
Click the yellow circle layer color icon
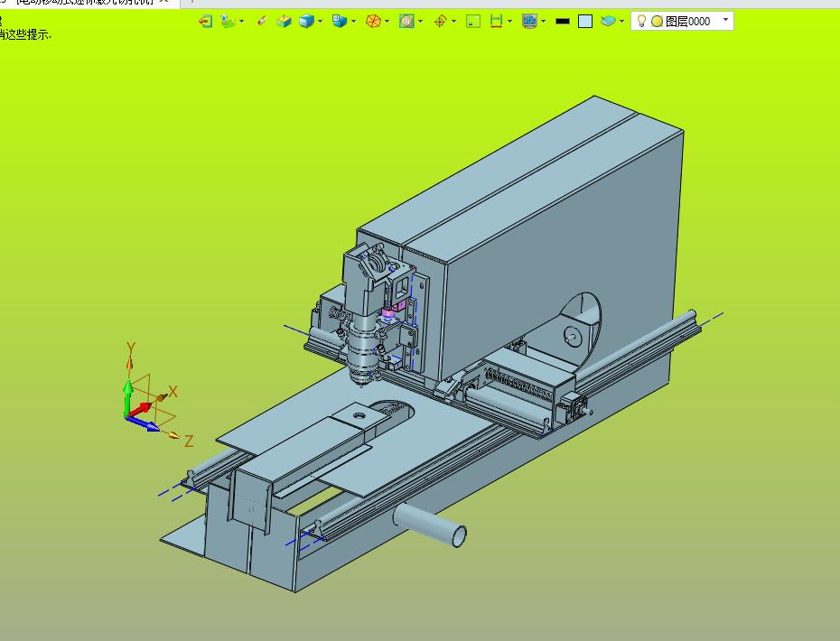pyautogui.click(x=657, y=22)
